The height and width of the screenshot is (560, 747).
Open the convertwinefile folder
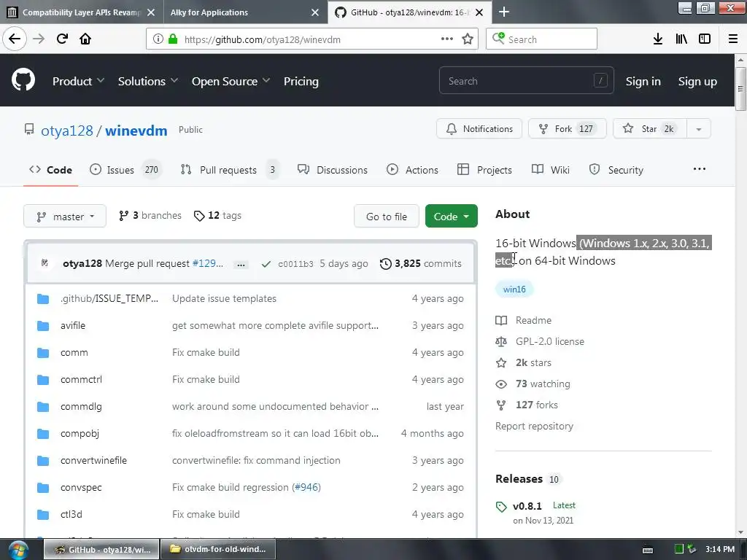click(x=93, y=461)
